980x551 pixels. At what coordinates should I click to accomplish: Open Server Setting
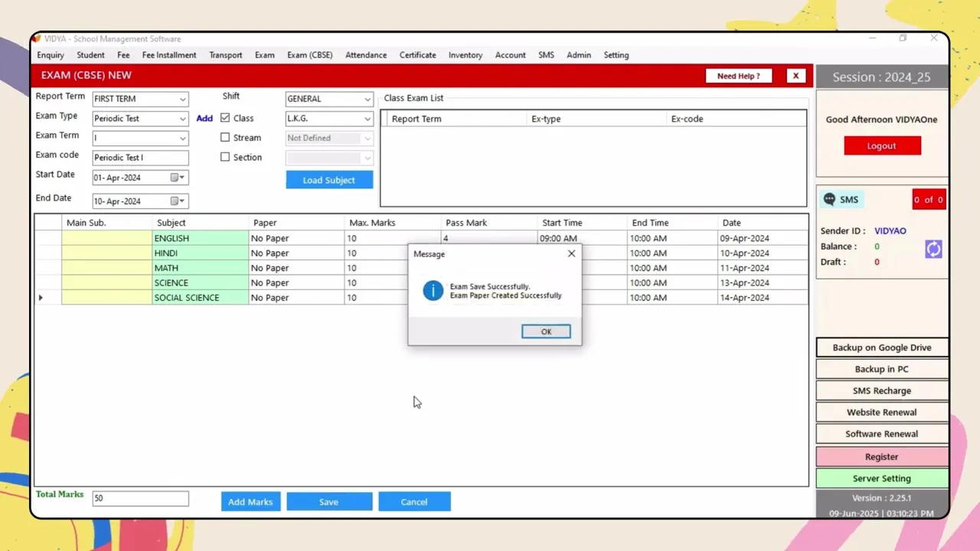[x=882, y=478]
